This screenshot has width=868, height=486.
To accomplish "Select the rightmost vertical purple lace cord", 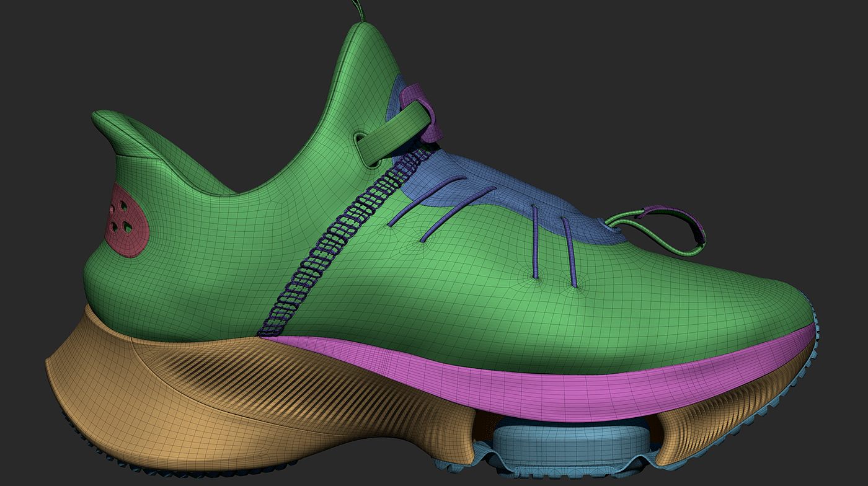I will coord(569,252).
